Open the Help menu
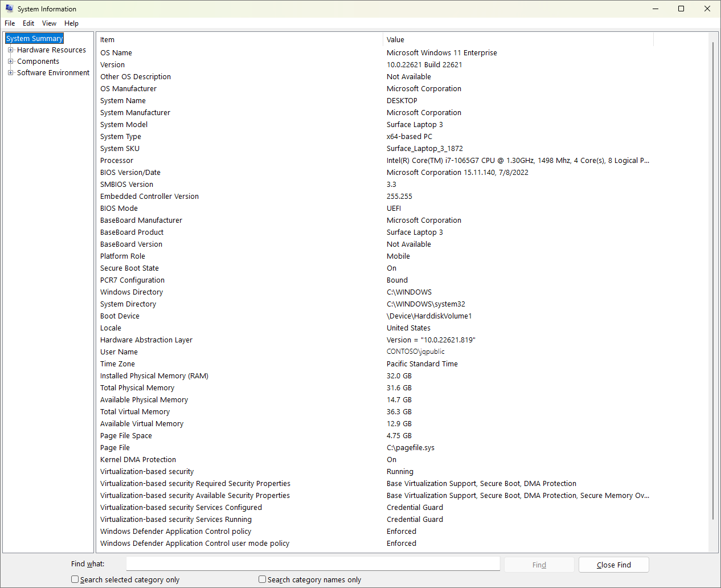This screenshot has width=721, height=588. (x=71, y=23)
